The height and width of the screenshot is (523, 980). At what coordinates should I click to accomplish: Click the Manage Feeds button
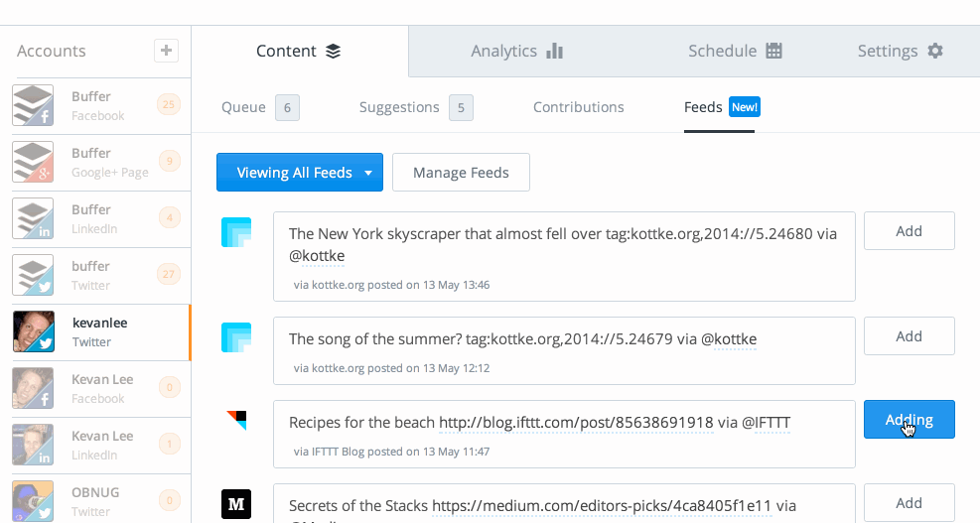(461, 173)
